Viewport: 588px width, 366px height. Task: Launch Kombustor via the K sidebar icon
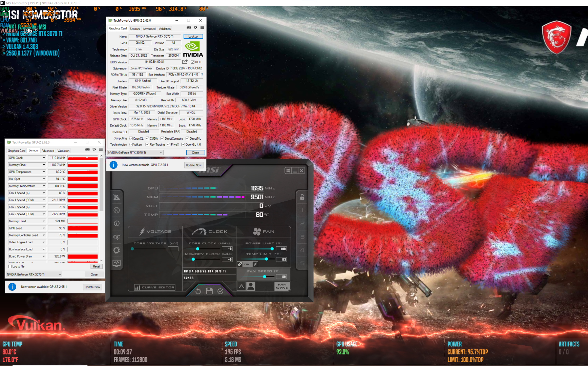(x=117, y=210)
